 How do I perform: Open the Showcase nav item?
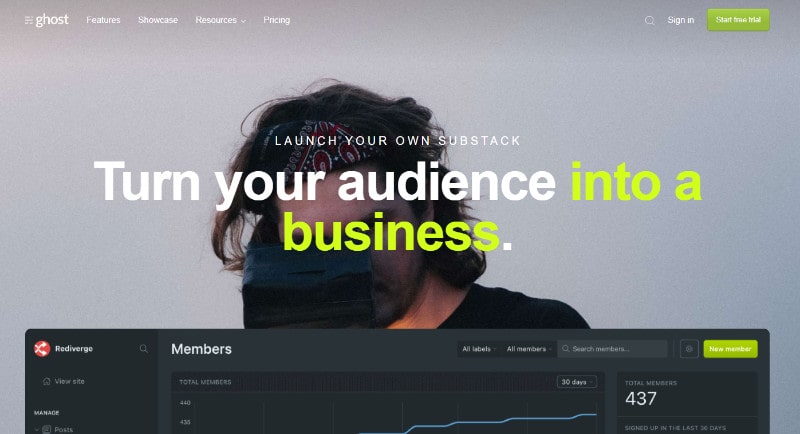[x=158, y=20]
